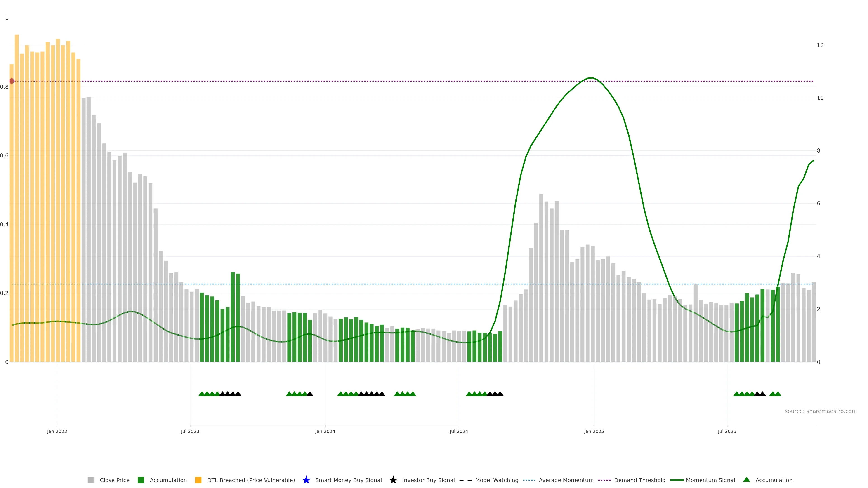This screenshot has width=868, height=488.
Task: Click the green Accumulation triangle legend icon
Action: [x=746, y=480]
